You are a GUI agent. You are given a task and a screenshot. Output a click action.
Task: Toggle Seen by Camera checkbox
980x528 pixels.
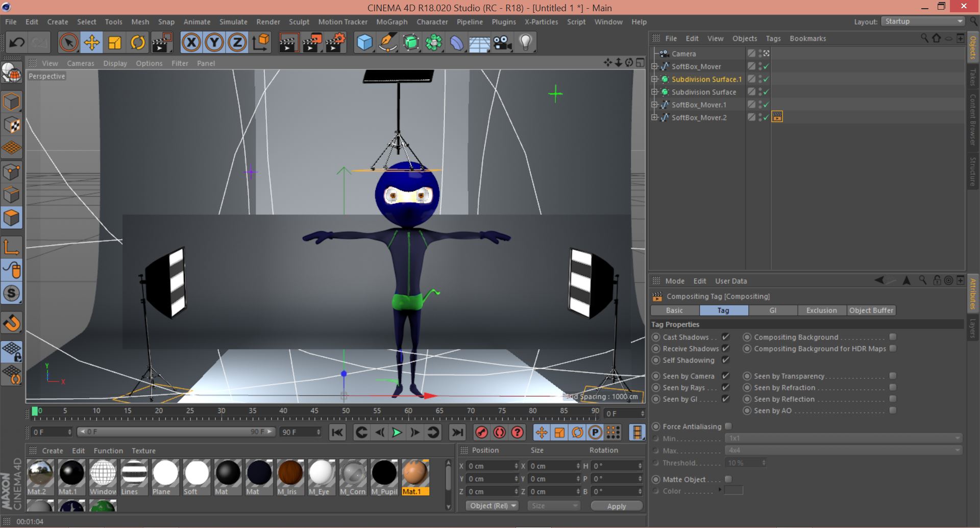(725, 376)
